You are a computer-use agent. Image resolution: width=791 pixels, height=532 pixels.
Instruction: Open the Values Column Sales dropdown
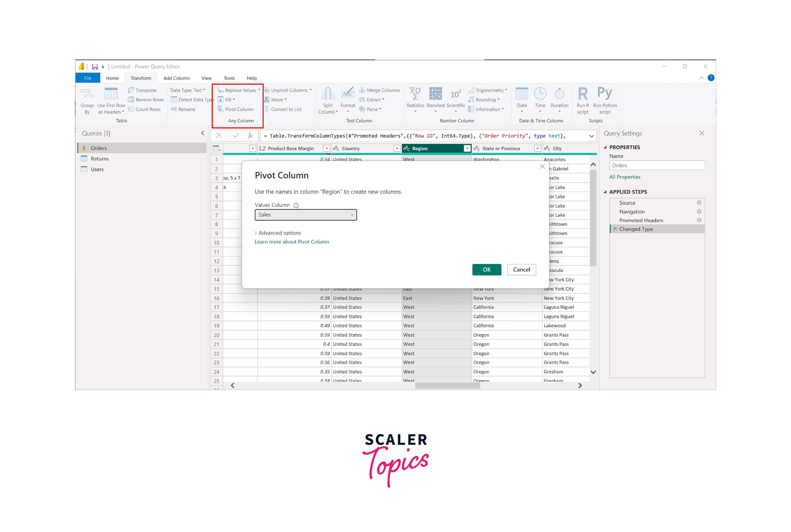click(x=305, y=215)
